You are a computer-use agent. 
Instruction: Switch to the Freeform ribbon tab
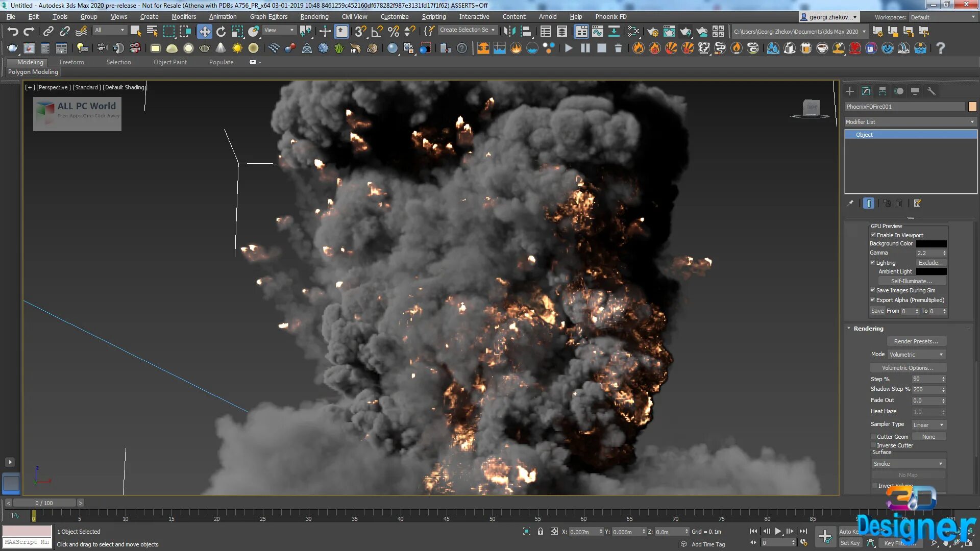[x=71, y=62]
